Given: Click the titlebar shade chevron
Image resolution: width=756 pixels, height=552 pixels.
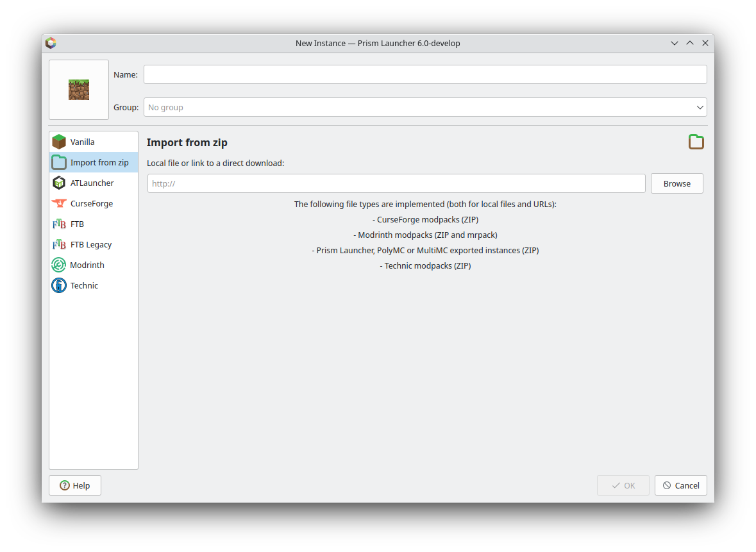Looking at the screenshot, I should [674, 43].
